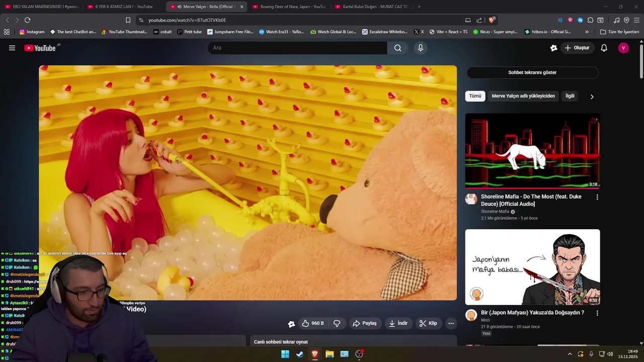Click the Klip clip button
This screenshot has width=644, height=362.
click(x=428, y=323)
